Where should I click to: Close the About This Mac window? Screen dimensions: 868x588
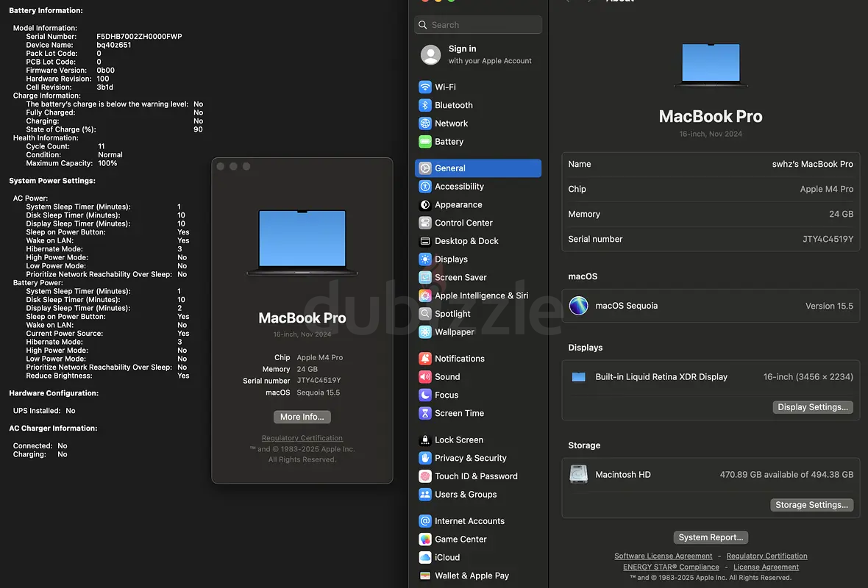[221, 167]
